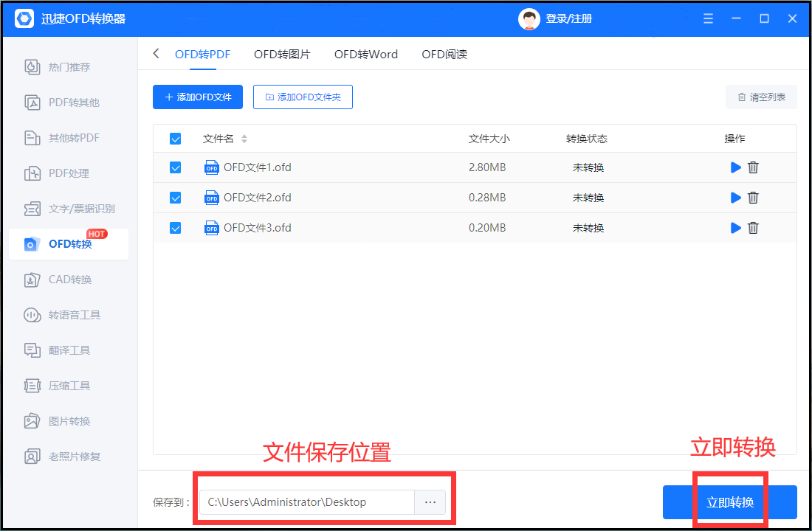Delete OFD文件1.ofd with trash icon
Viewport: 812px width, 531px height.
coord(753,167)
